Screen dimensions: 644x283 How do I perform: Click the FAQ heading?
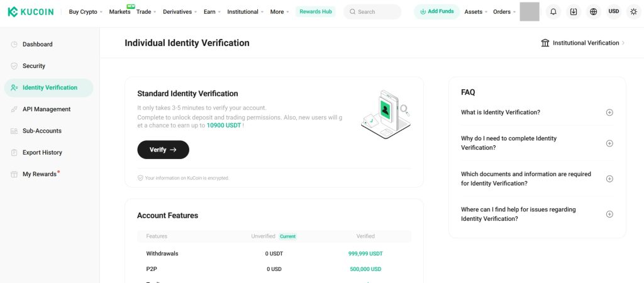[x=468, y=92]
